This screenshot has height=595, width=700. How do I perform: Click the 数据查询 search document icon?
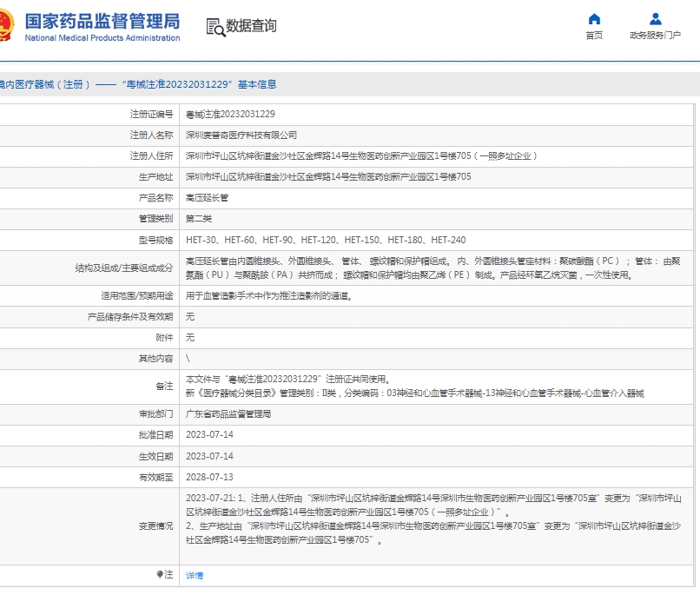pyautogui.click(x=215, y=27)
